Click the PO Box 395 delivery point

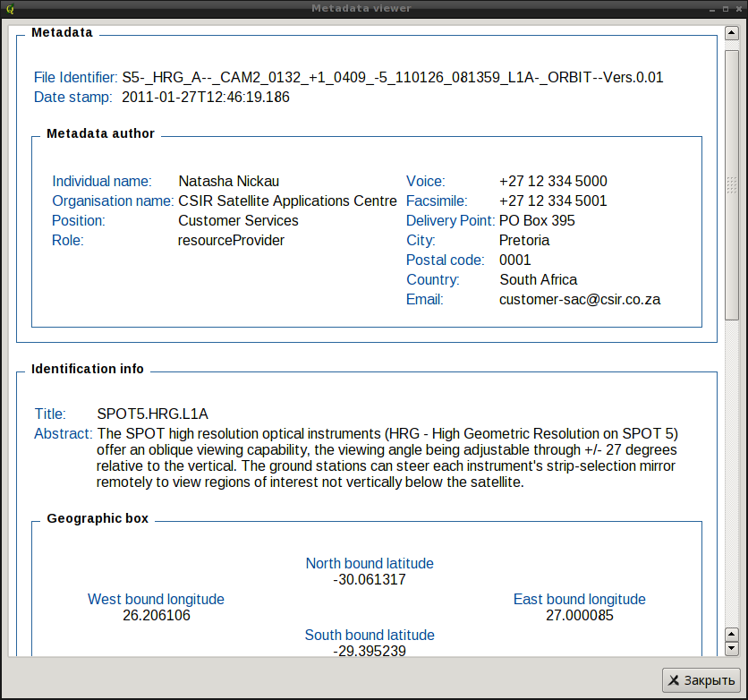click(x=537, y=220)
